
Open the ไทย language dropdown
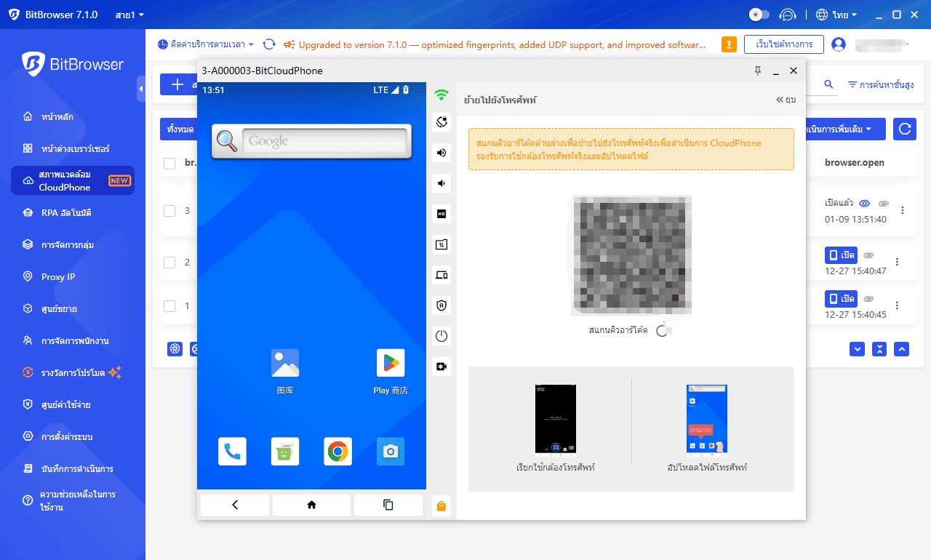836,15
